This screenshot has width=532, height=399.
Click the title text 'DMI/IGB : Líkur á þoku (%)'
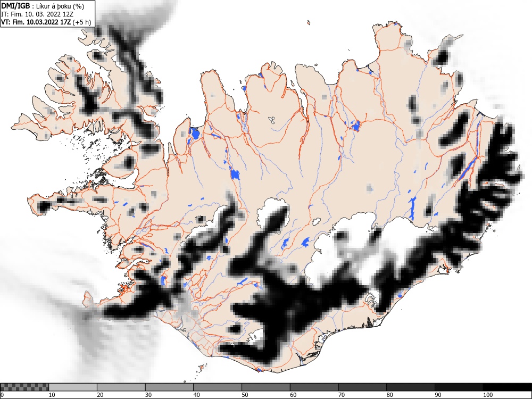pyautogui.click(x=43, y=6)
